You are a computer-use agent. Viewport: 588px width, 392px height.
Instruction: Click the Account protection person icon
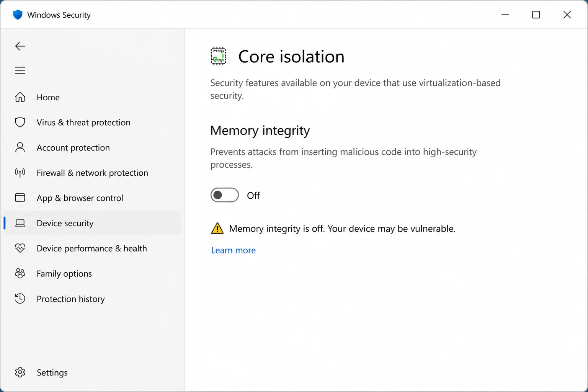[x=20, y=147]
